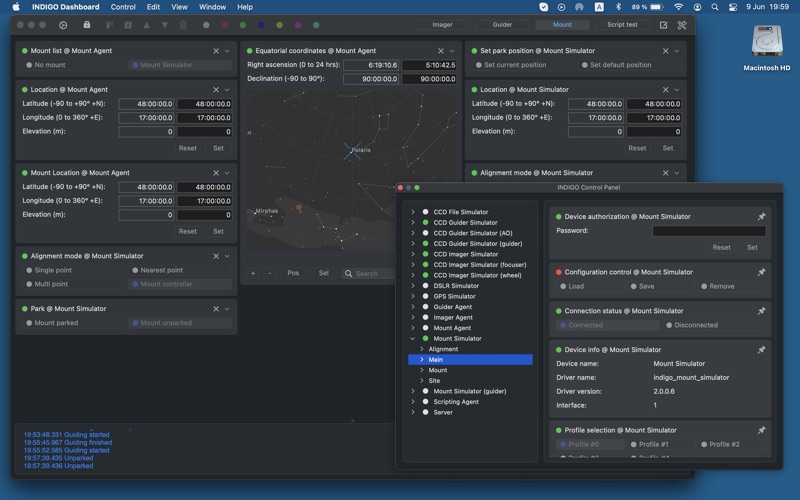The width and height of the screenshot is (800, 500).
Task: Open the Macintosh HD drive icon
Action: click(x=766, y=42)
